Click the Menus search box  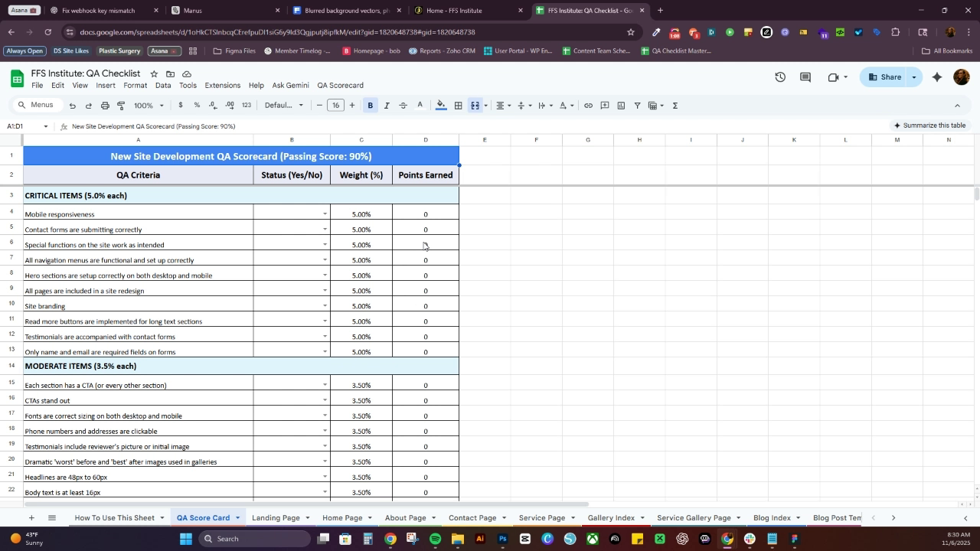point(36,105)
